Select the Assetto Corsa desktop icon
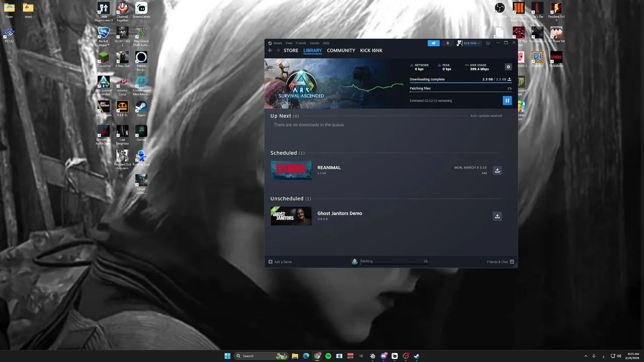Image resolution: width=644 pixels, height=362 pixels. pos(122,86)
